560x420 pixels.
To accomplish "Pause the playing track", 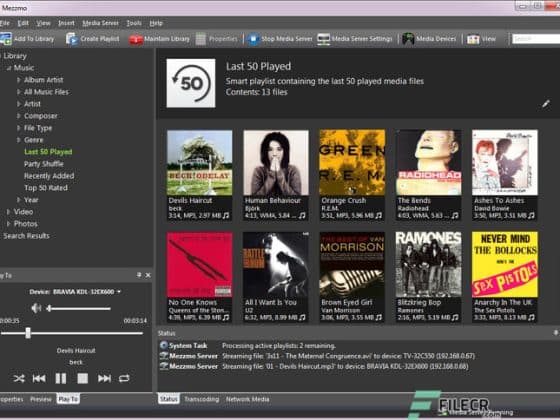I will 61,378.
